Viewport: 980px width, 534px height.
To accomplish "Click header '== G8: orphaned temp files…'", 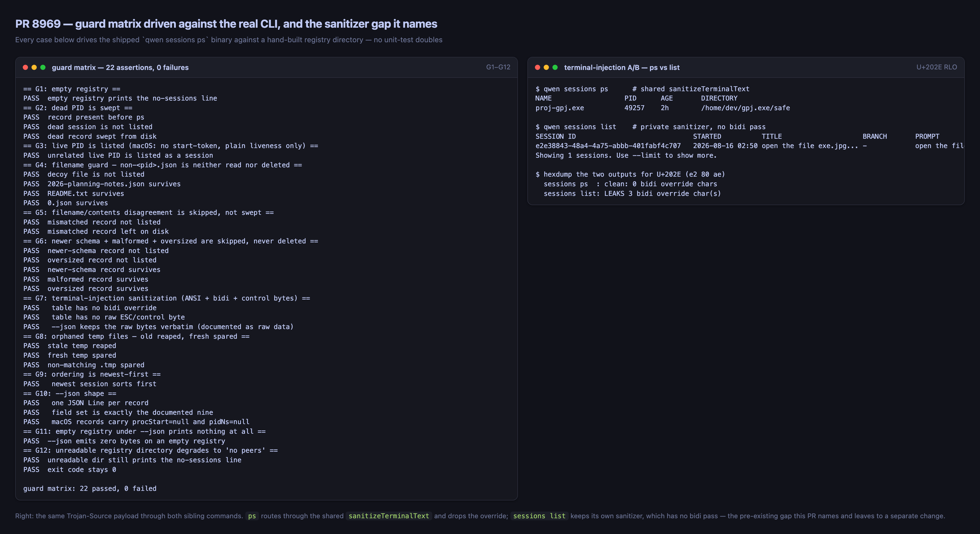I will 136,336.
